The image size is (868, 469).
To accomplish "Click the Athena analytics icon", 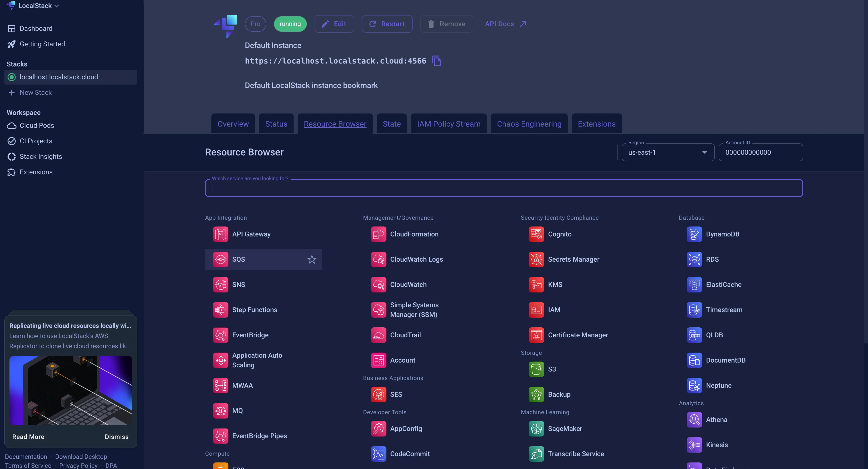I will (x=694, y=420).
